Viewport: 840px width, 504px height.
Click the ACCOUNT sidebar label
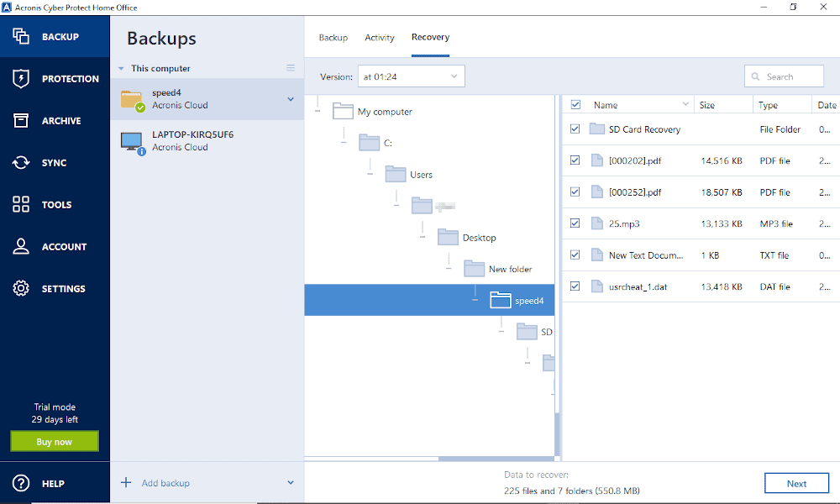coord(65,247)
